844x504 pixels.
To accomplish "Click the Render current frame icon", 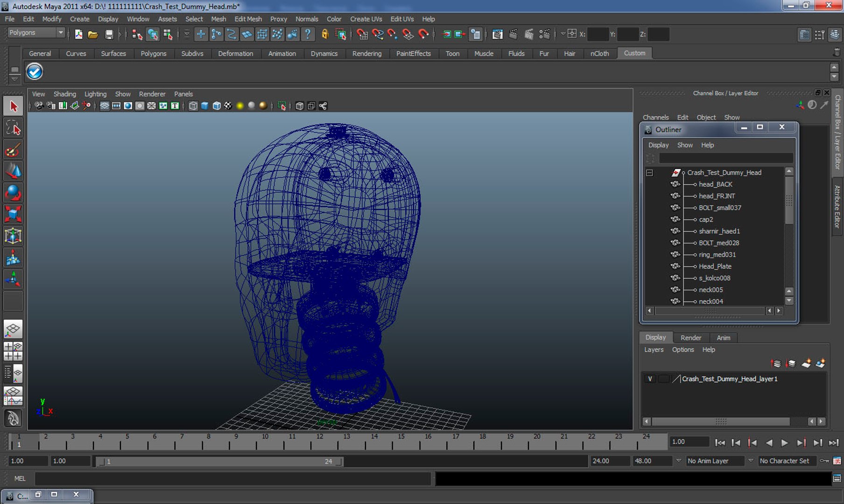I will click(x=513, y=34).
